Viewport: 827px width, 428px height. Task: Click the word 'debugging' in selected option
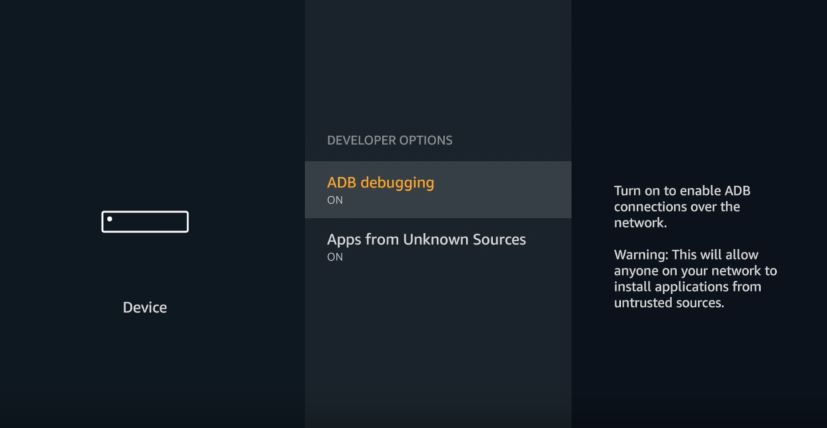(397, 184)
